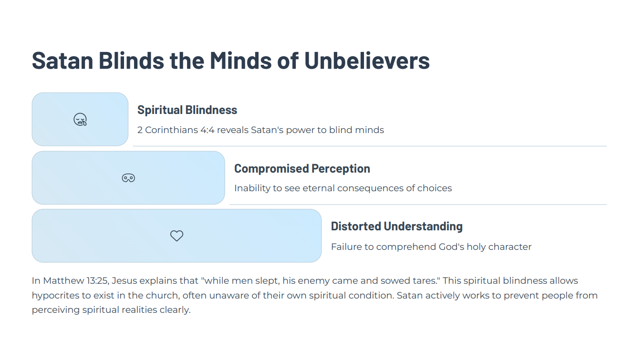Screen dimensions: 644x361
Task: Select the goggles mask icon beside Compromised Perception
Action: point(128,178)
